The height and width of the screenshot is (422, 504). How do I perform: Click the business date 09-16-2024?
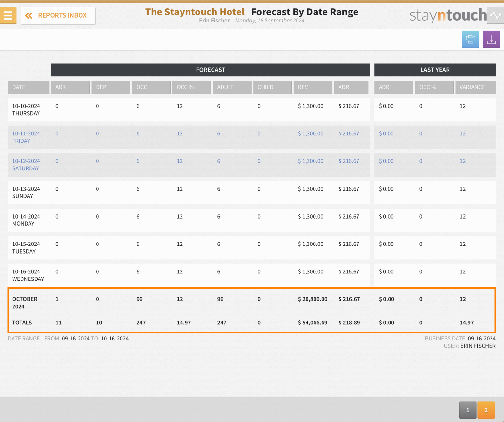482,338
